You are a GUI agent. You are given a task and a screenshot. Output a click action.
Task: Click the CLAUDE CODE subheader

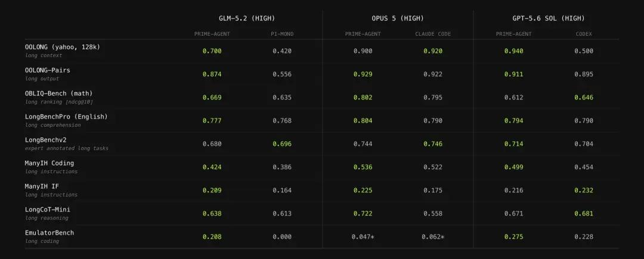[433, 34]
